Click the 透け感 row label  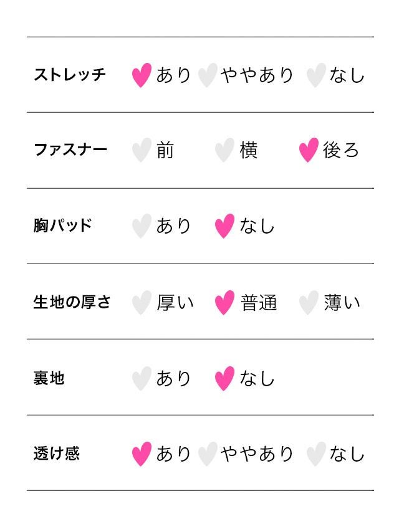(x=57, y=453)
